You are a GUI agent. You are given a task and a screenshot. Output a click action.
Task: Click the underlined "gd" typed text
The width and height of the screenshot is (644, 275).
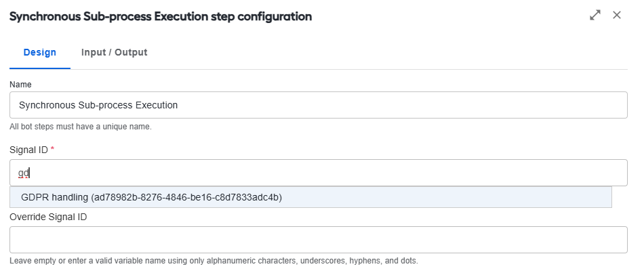point(24,173)
